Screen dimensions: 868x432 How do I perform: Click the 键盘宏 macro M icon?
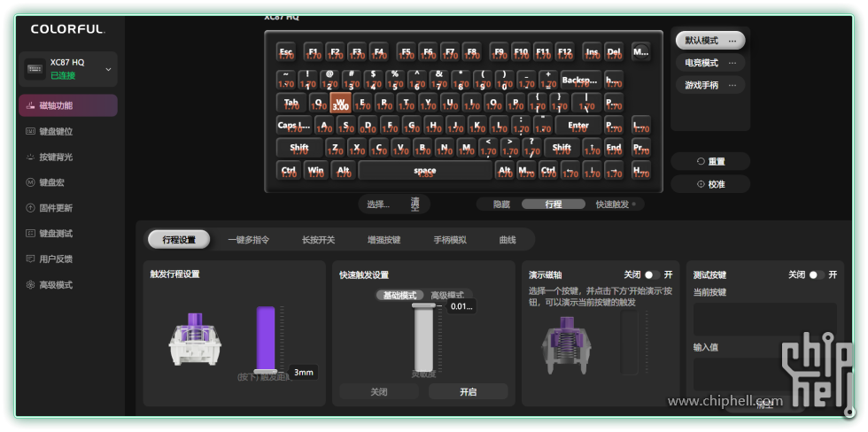click(30, 182)
